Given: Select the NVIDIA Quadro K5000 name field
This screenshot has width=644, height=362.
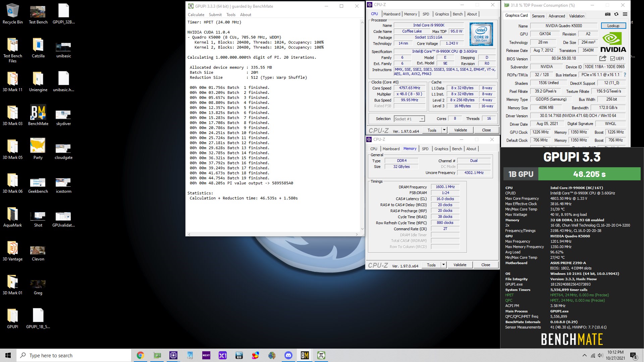Looking at the screenshot, I should [x=564, y=26].
